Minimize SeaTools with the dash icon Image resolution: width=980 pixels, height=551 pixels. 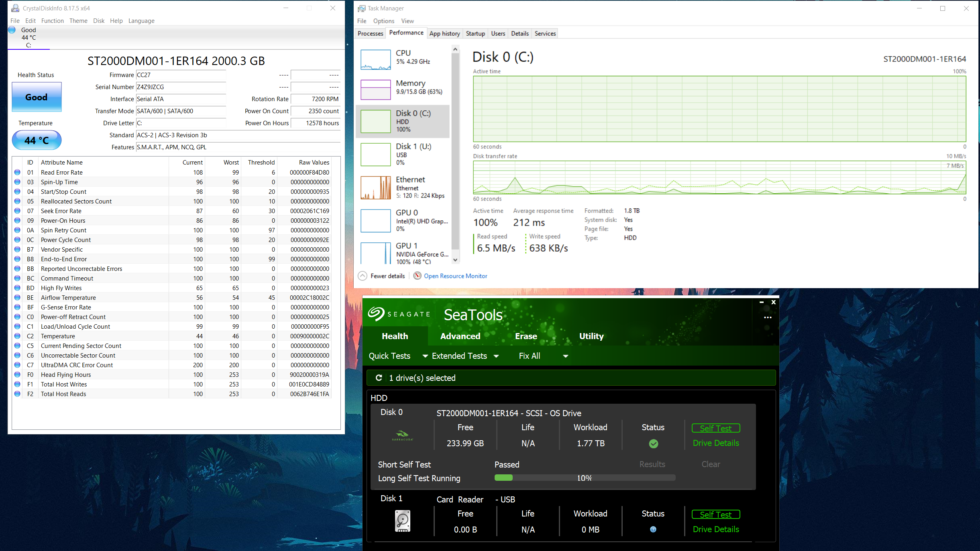(761, 302)
